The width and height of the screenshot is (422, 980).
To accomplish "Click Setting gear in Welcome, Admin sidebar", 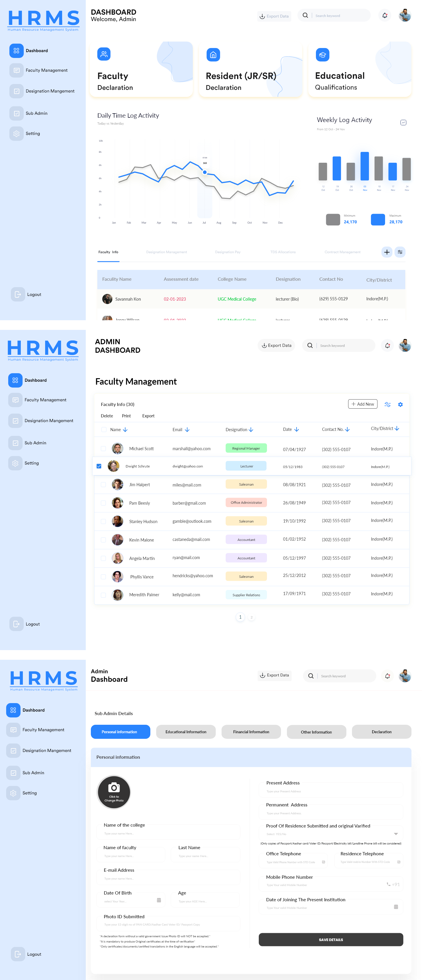I will (16, 133).
